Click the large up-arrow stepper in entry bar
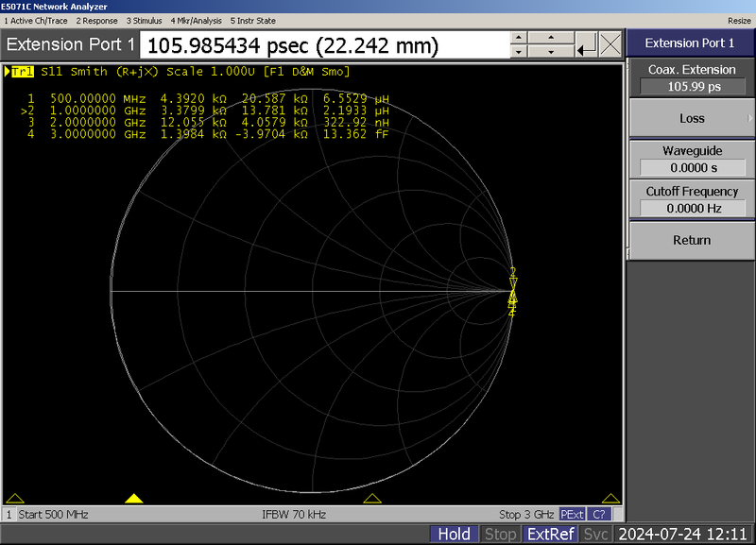This screenshot has height=545, width=756. [x=553, y=39]
